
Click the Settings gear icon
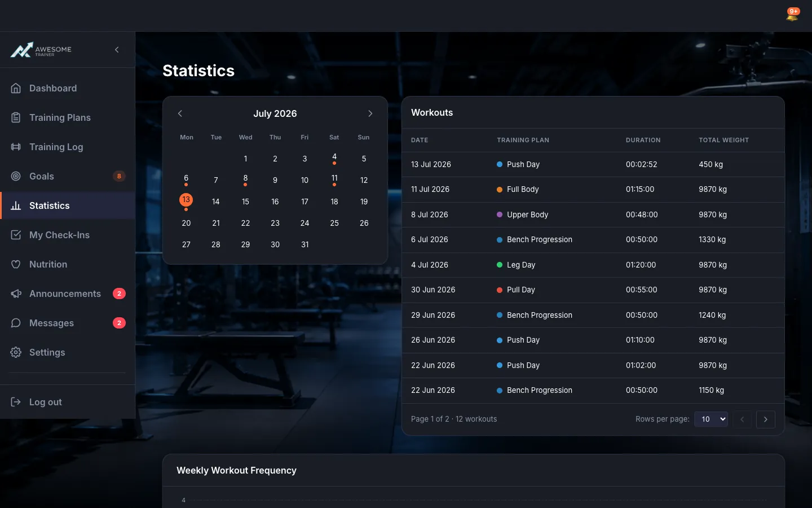pyautogui.click(x=16, y=352)
